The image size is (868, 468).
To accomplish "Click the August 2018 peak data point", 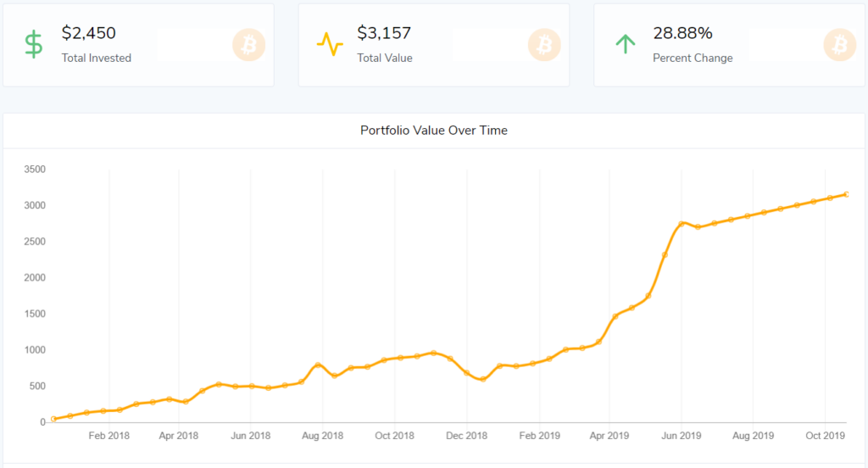I will coord(318,365).
